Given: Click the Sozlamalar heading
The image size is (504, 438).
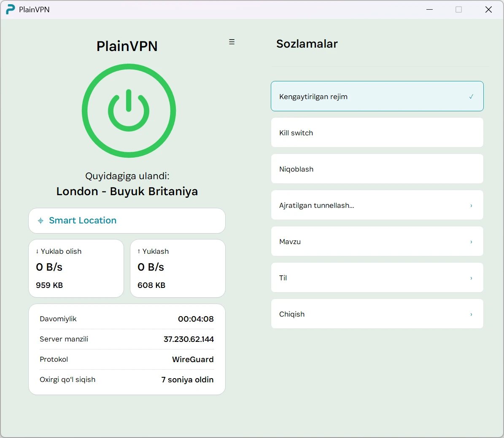Looking at the screenshot, I should click(x=307, y=44).
